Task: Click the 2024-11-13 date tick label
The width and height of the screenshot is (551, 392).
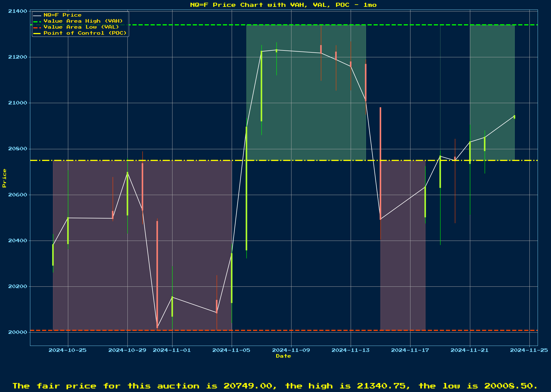Action: tap(350, 350)
